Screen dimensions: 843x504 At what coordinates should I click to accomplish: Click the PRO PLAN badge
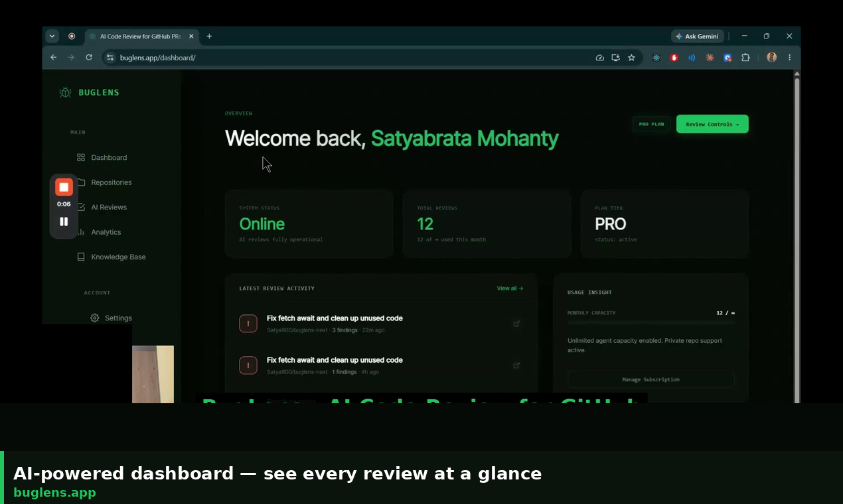pos(651,124)
